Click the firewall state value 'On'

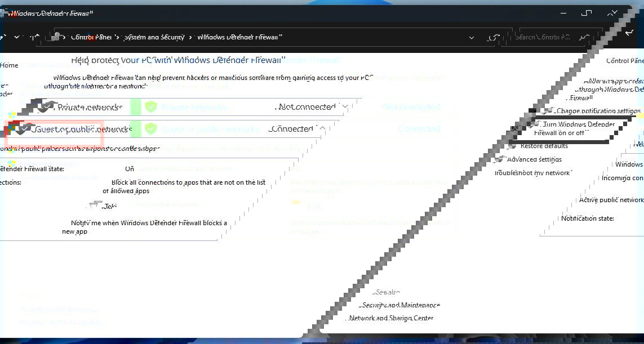point(130,169)
